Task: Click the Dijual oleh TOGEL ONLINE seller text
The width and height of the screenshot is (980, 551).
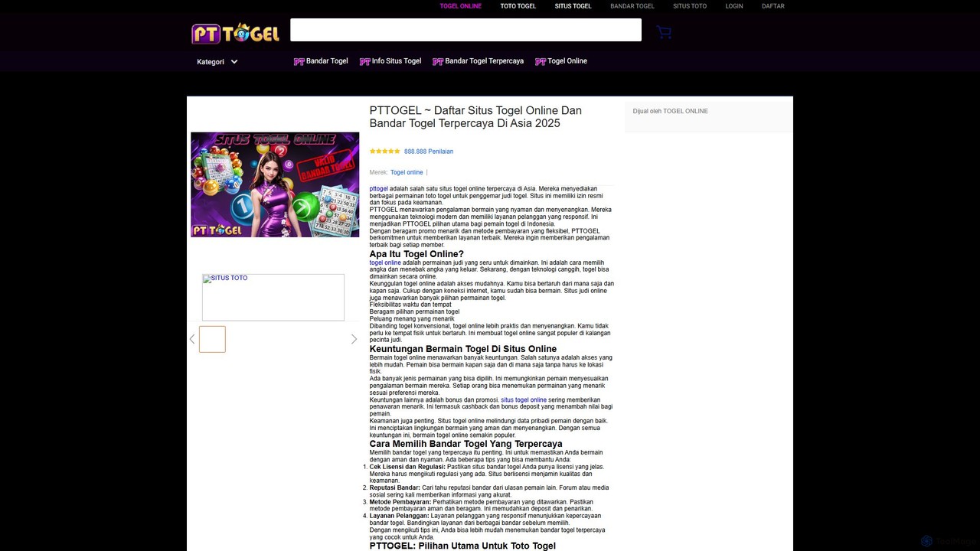Action: pyautogui.click(x=671, y=112)
